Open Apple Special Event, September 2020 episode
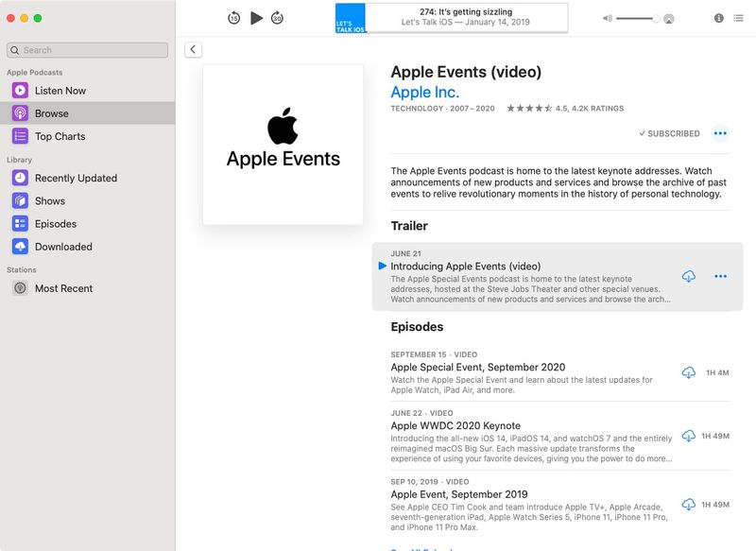Screen dimensions: 756x551 [x=478, y=368]
